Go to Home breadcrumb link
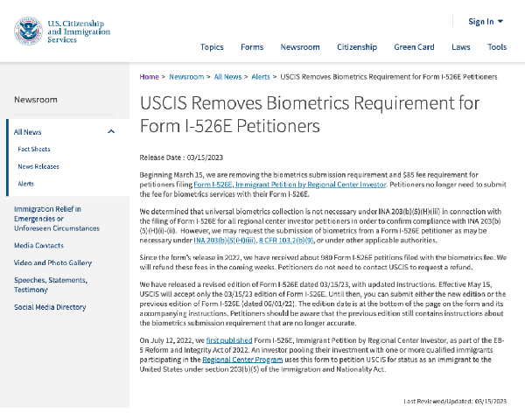The width and height of the screenshot is (525, 420). coord(149,77)
